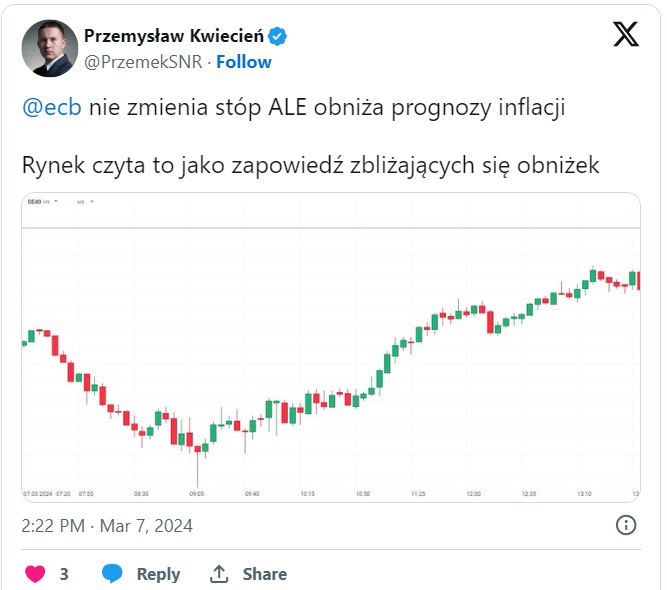The width and height of the screenshot is (667, 590).
Task: Click the blue reply bubble icon
Action: tap(112, 574)
